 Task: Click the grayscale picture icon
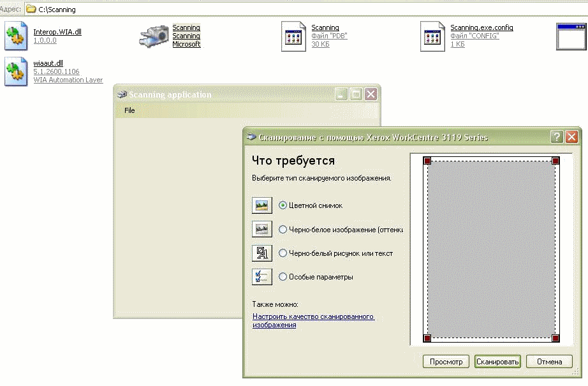click(261, 229)
